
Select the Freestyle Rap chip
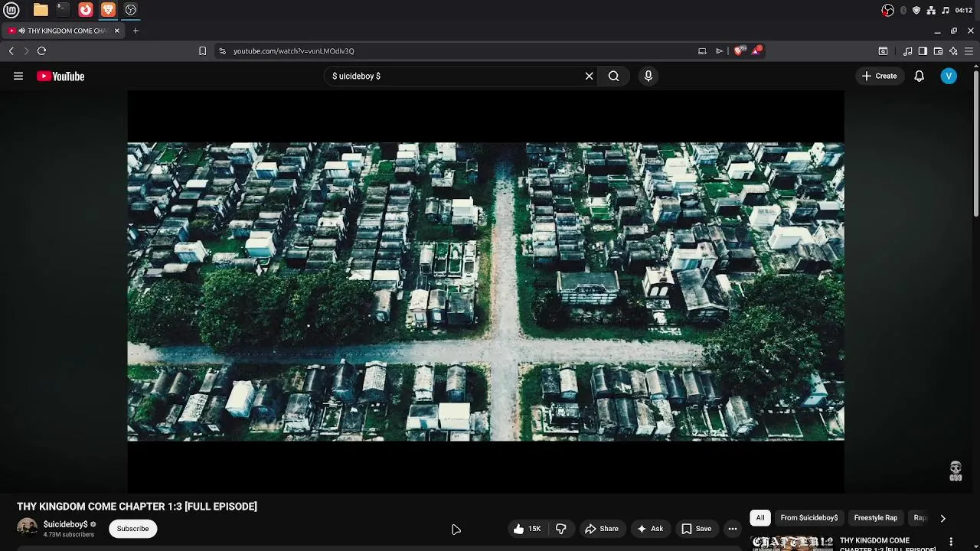[875, 518]
